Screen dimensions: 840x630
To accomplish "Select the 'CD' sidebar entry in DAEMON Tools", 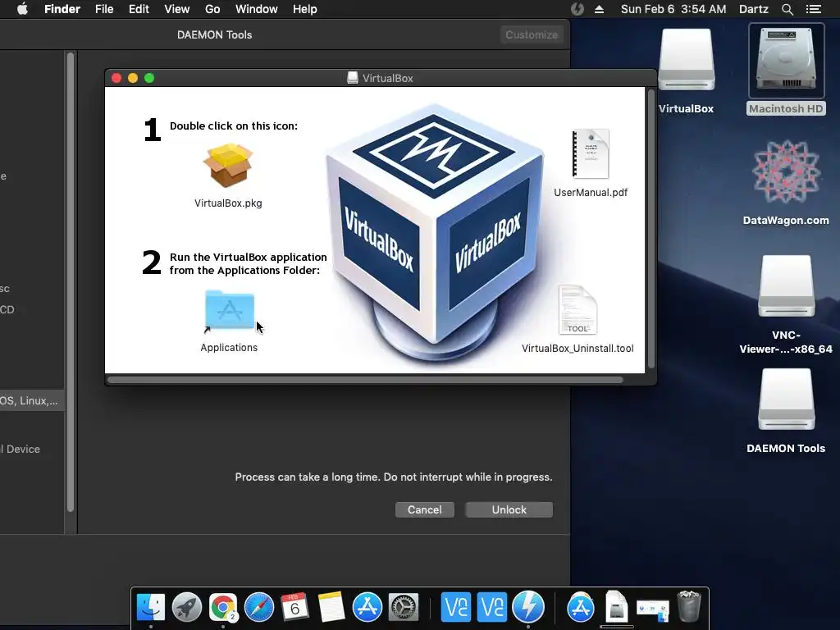I will 7,309.
